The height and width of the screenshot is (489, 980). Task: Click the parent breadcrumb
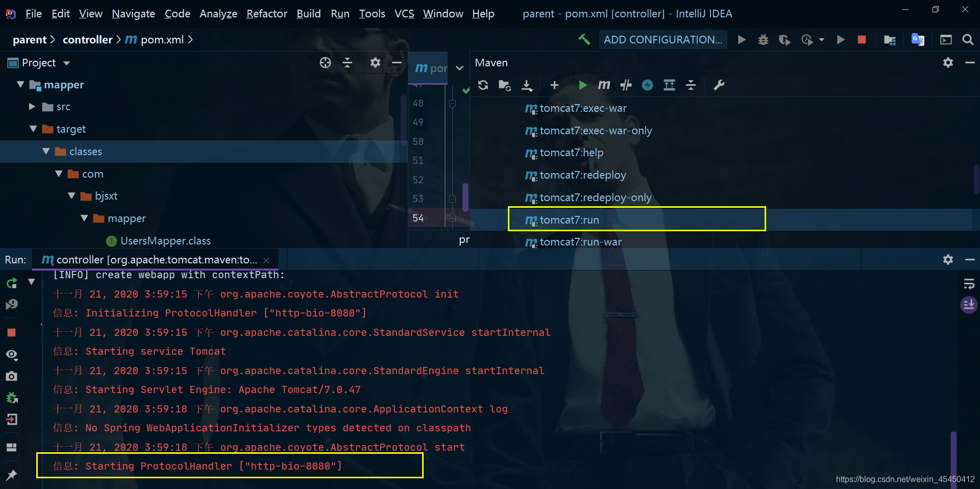30,40
